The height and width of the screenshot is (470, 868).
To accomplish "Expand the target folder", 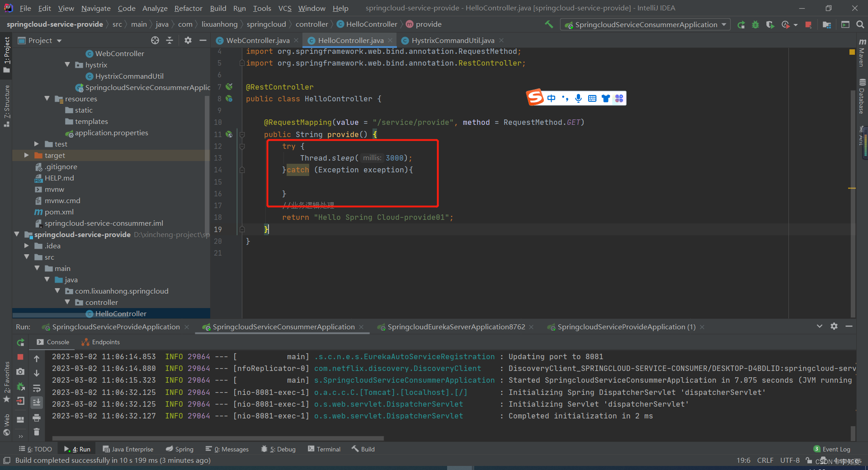I will pyautogui.click(x=27, y=155).
